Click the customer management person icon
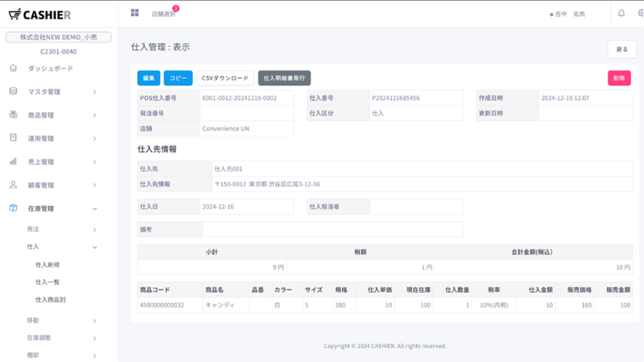 [13, 185]
